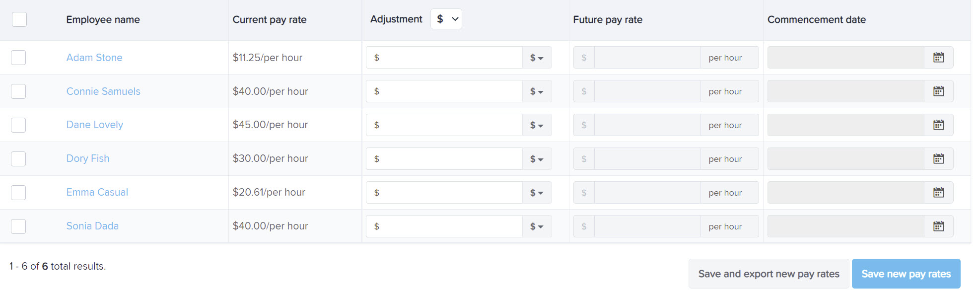This screenshot has height=294, width=980.
Task: Open the Adjustment type dropdown in header
Action: (446, 19)
